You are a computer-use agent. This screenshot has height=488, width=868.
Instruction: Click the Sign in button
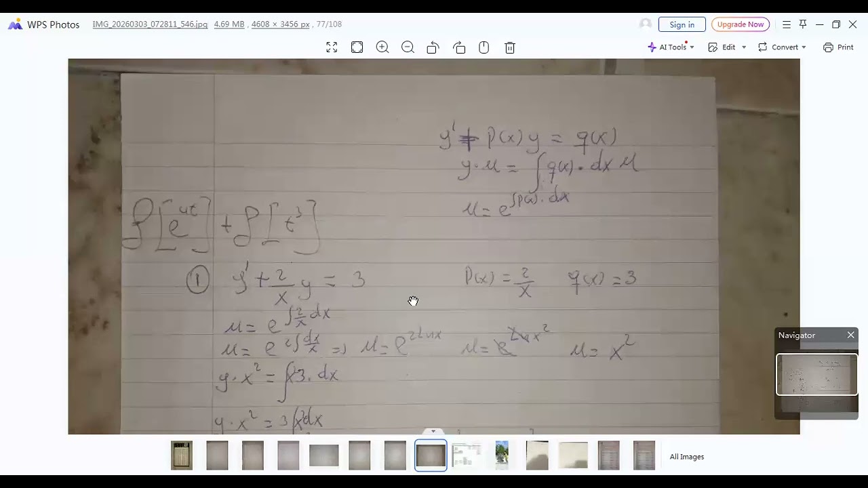pos(682,24)
